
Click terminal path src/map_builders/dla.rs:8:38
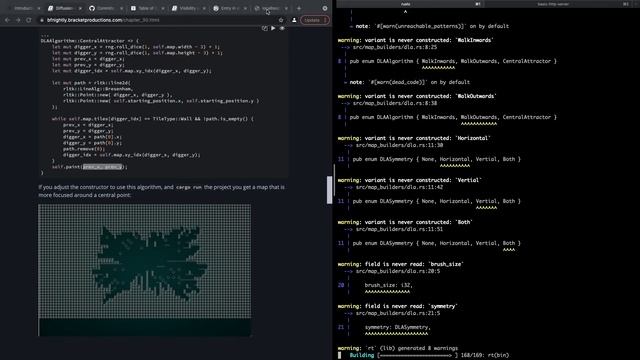pos(395,103)
